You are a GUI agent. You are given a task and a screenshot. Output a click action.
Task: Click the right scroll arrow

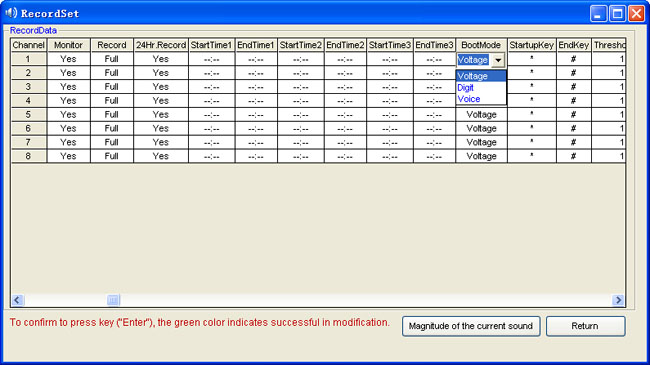pos(618,300)
